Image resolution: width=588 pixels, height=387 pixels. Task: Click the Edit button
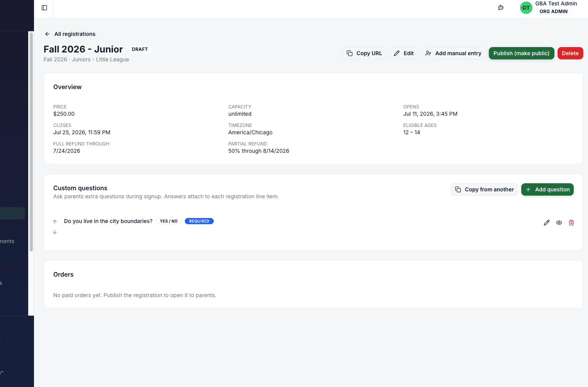point(404,53)
